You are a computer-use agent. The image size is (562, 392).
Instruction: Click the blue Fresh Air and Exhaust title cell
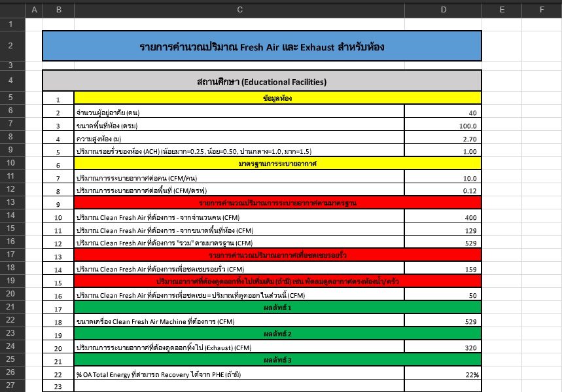tap(262, 46)
